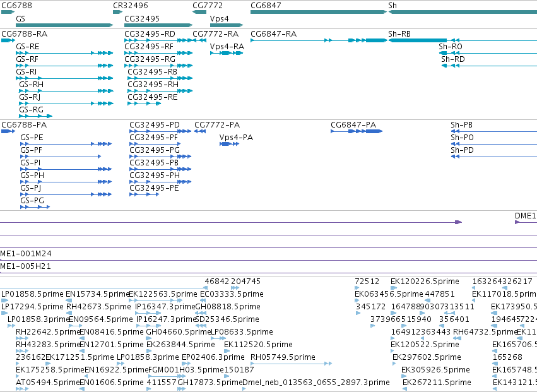This screenshot has width=537, height=392.
Task: Open protein CG6847-PA
Action: pos(353,125)
